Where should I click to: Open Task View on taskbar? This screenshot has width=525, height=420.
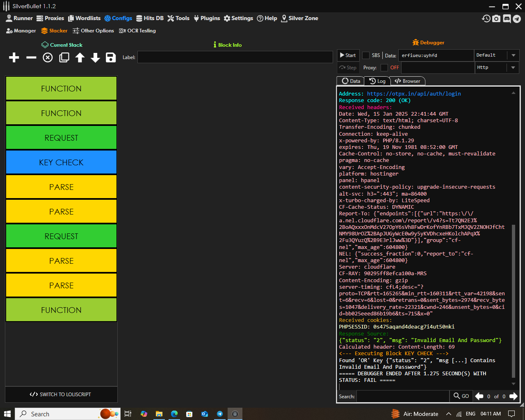[x=128, y=414]
